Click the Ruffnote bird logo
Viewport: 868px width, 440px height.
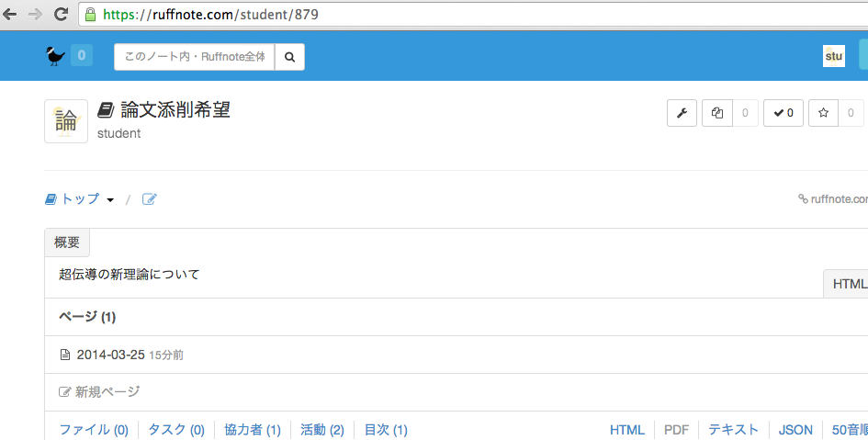click(55, 57)
